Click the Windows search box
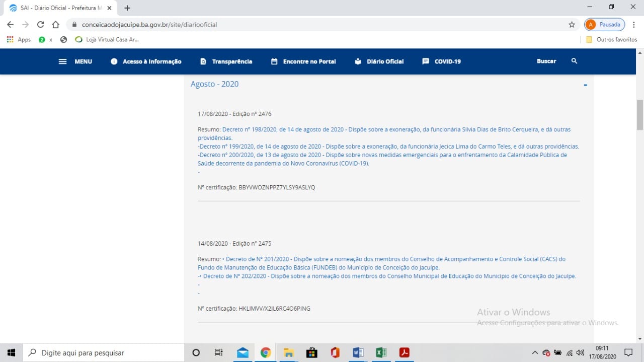Screen dimensions: 644x362 (104, 352)
